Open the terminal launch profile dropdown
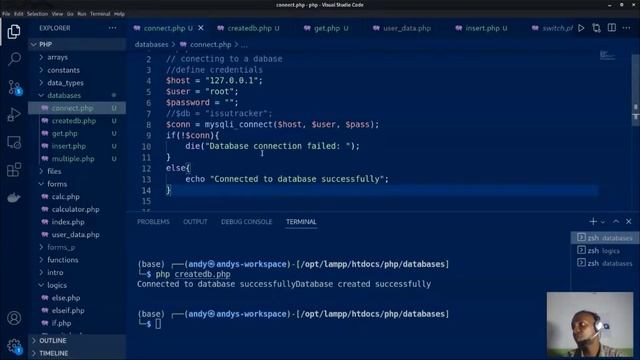Image resolution: width=640 pixels, height=360 pixels. (x=603, y=222)
